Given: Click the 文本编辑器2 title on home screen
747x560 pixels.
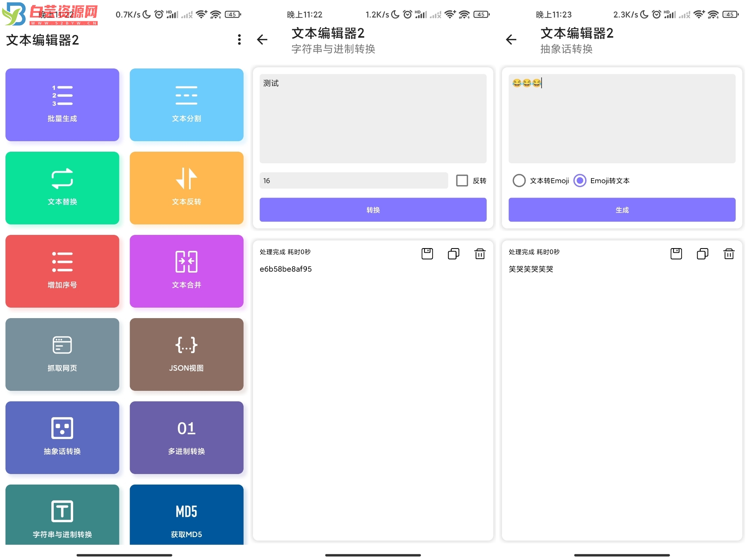Looking at the screenshot, I should coord(43,40).
